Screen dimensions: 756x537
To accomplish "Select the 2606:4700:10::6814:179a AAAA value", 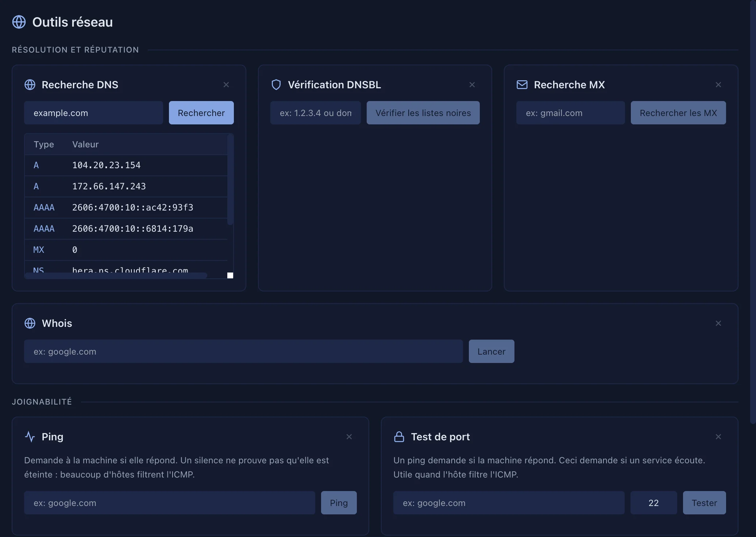I will click(133, 229).
